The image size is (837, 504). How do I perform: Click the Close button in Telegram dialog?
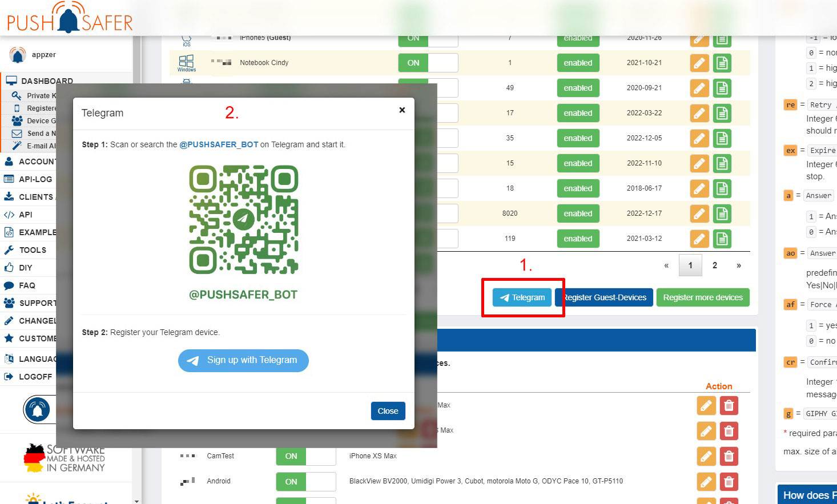[x=388, y=411]
